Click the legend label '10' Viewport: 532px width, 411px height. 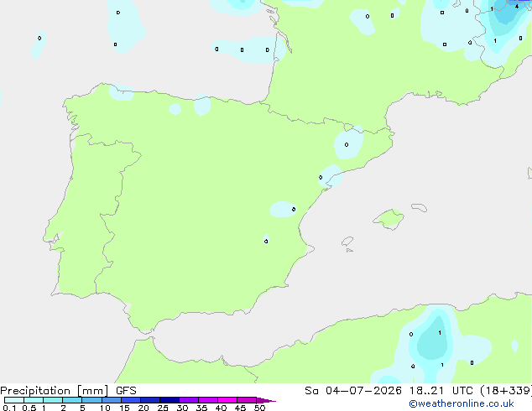[105, 408]
